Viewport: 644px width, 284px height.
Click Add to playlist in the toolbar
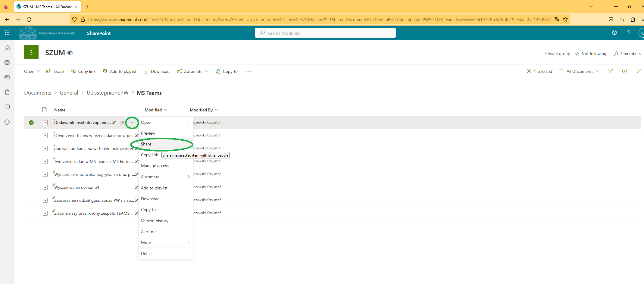pos(120,71)
